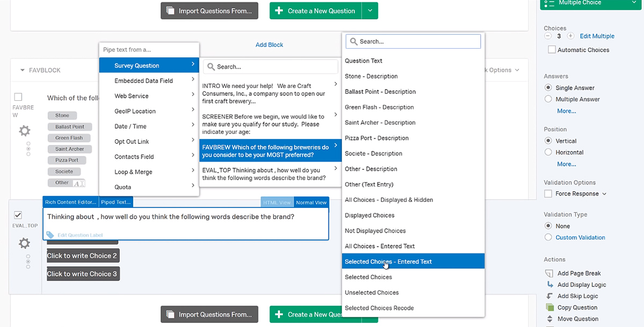
Task: Collapse the FAVBLOCK block
Action: click(21, 70)
